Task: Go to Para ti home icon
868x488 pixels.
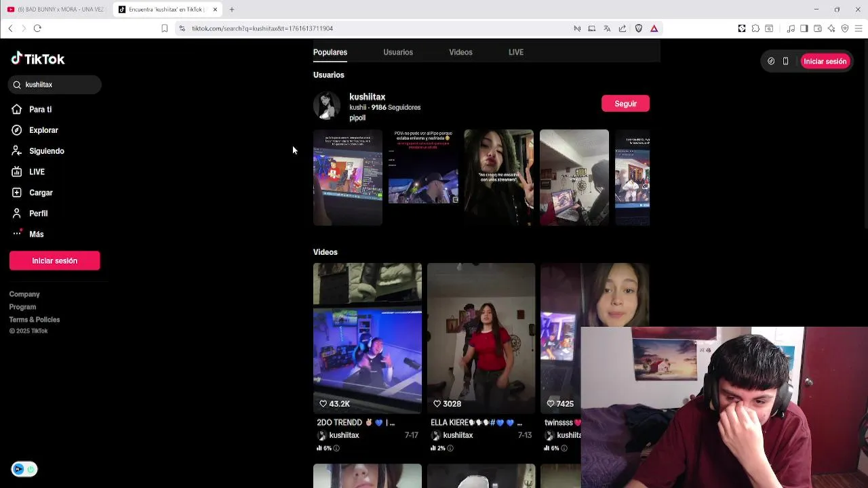Action: (x=17, y=109)
